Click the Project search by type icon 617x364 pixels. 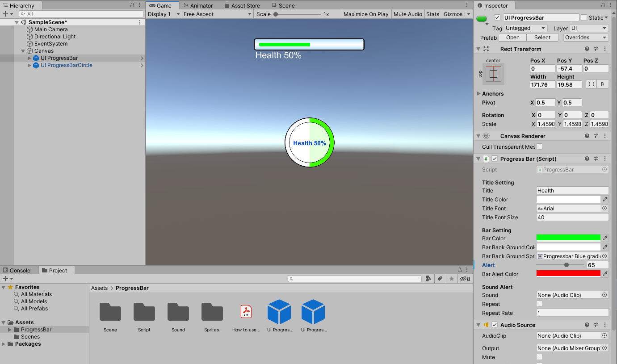(x=428, y=279)
